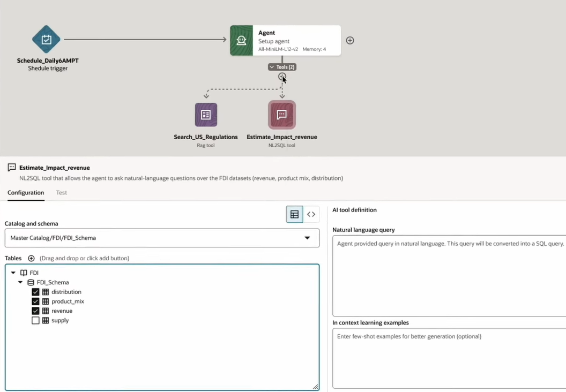Select the supply table name
566x392 pixels.
tap(60, 320)
